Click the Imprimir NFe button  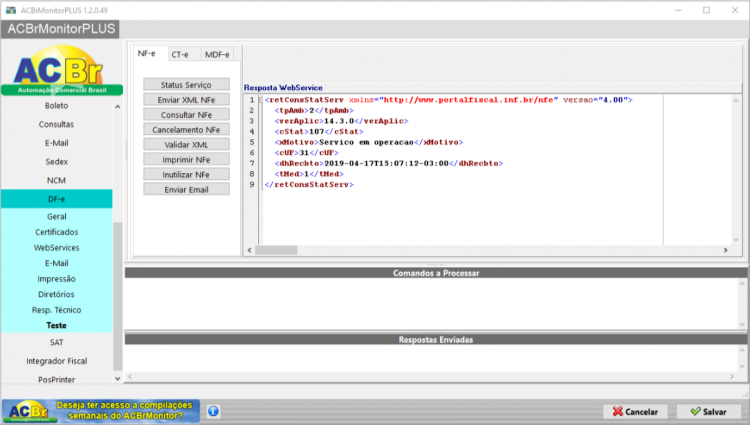click(186, 160)
